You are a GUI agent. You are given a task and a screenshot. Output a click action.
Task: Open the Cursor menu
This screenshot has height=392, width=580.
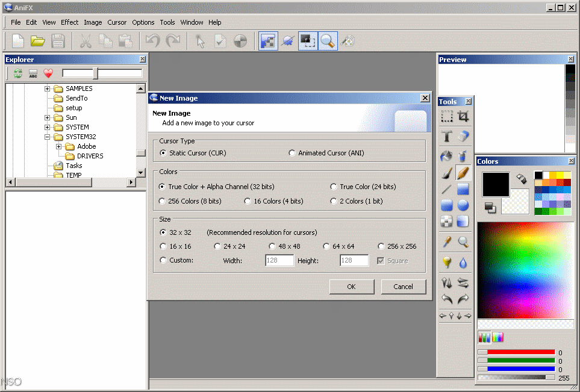click(117, 22)
